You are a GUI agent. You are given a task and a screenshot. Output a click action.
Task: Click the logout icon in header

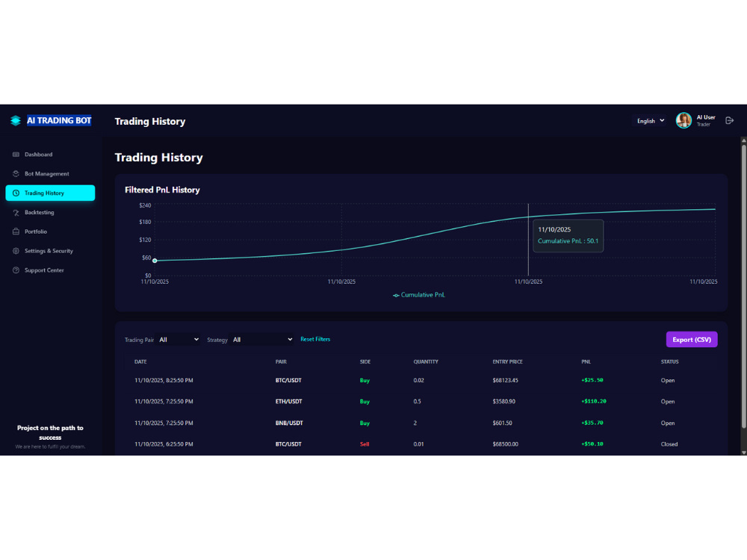pos(729,120)
